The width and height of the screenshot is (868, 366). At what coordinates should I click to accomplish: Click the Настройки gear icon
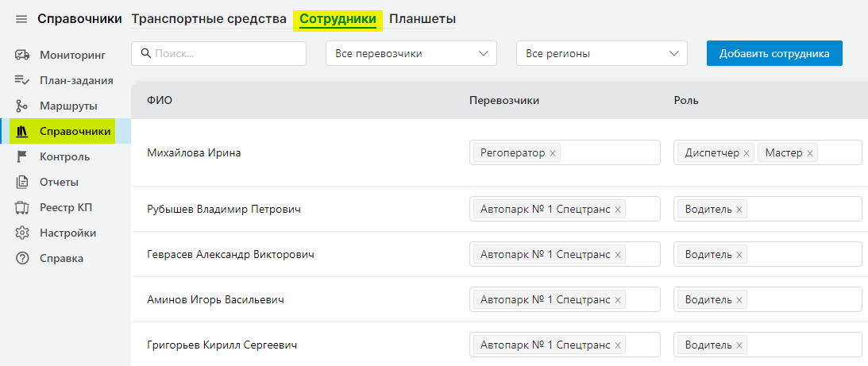coord(22,233)
